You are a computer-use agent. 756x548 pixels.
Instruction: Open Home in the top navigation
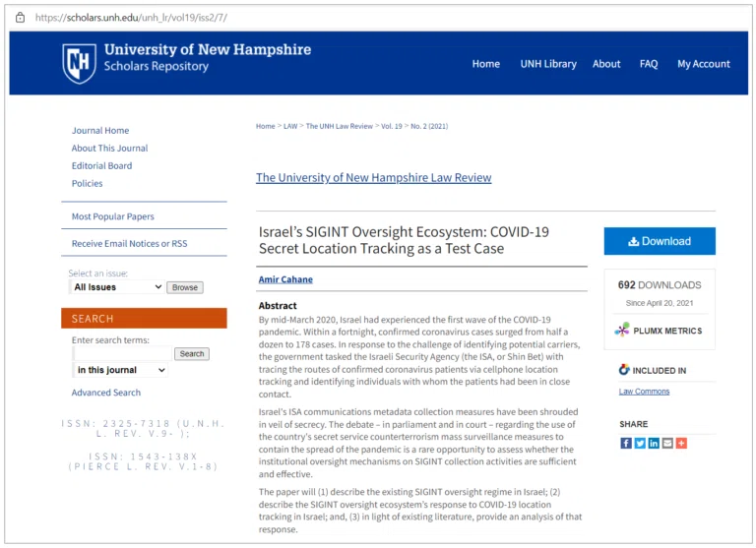coord(485,64)
